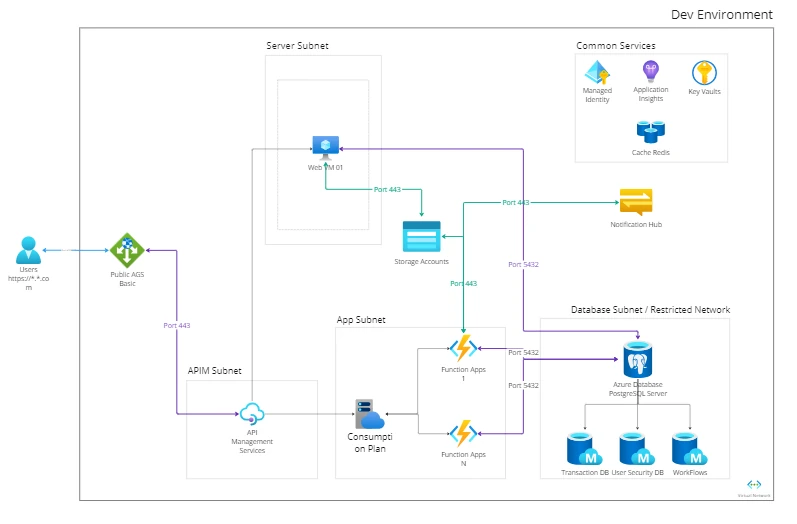Click the Public AGS Basic caption

127,279
